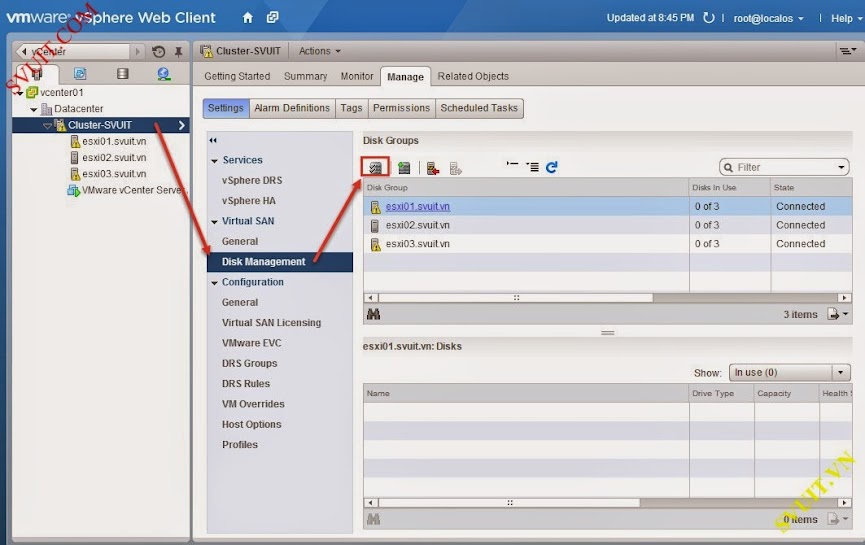The height and width of the screenshot is (545, 865).
Task: Open VMware EVC settings
Action: (252, 343)
